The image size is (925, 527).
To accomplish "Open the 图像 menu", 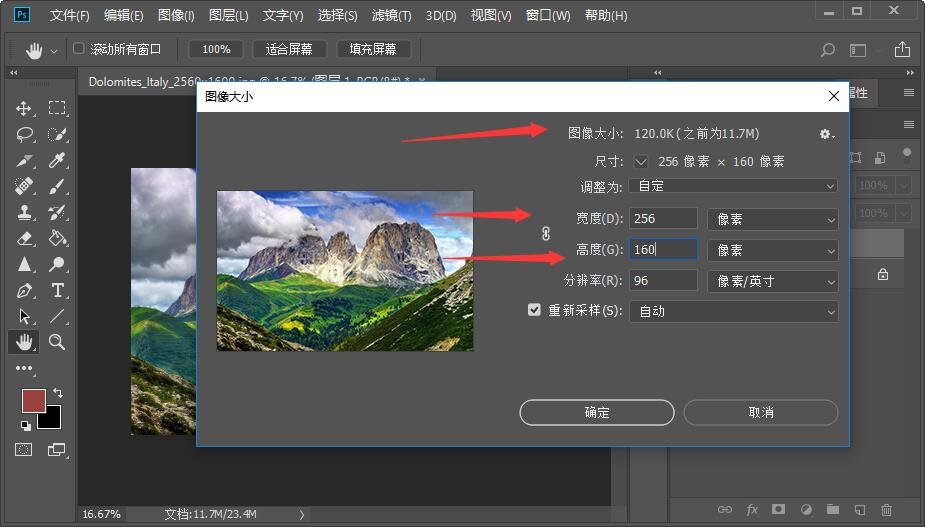I will pos(176,15).
